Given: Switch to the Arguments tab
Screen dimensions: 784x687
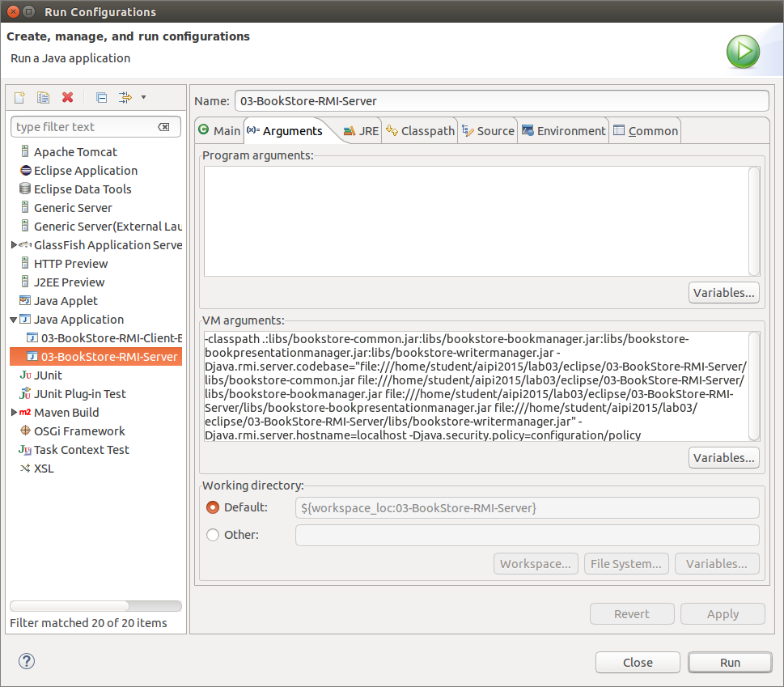Looking at the screenshot, I should pos(285,131).
